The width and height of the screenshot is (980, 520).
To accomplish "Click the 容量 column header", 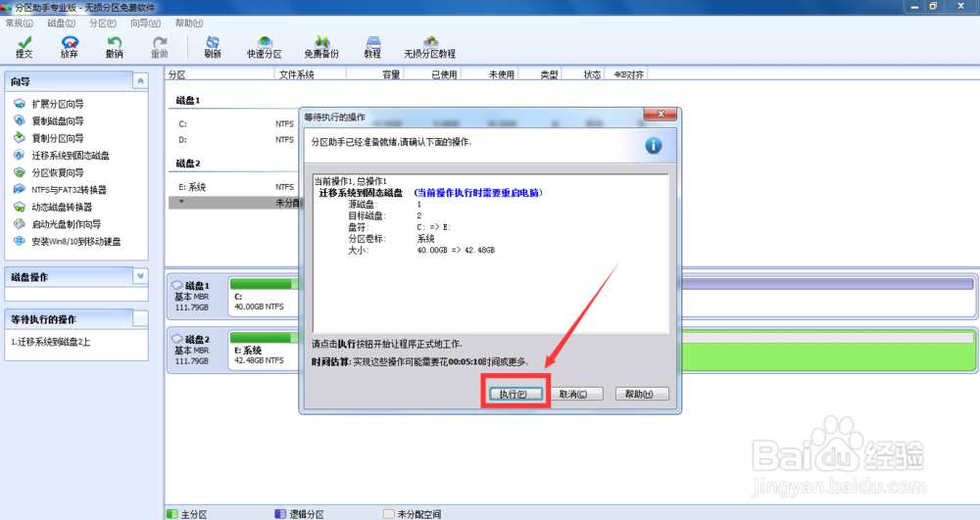I will click(375, 74).
